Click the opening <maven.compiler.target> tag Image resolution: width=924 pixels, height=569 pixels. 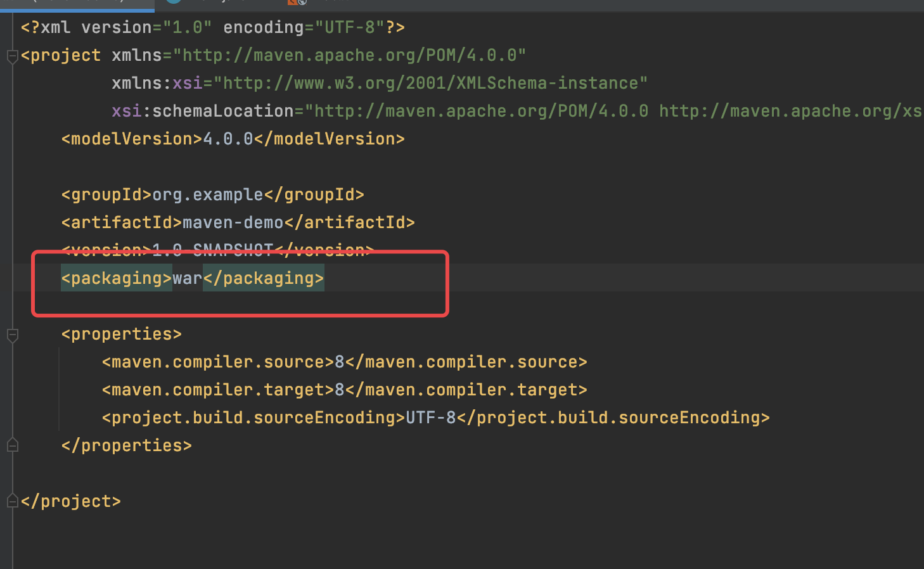coord(218,390)
